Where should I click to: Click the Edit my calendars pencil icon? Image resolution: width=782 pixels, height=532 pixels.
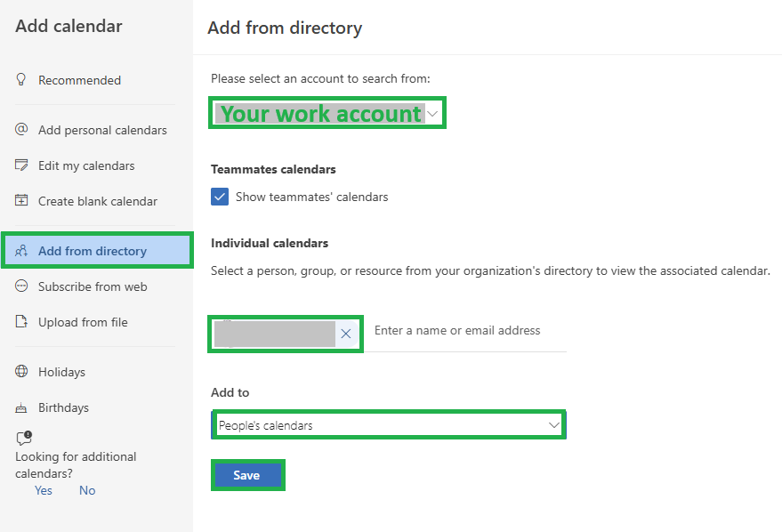[21, 165]
